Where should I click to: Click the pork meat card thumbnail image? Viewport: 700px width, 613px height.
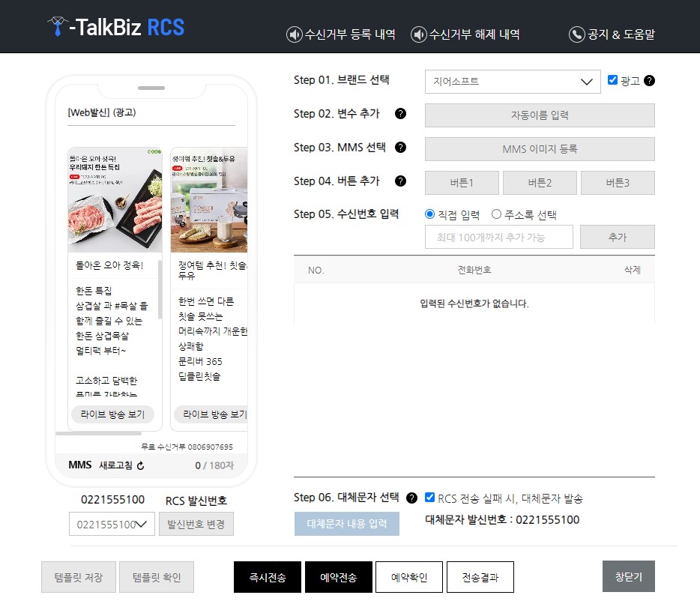[x=115, y=200]
